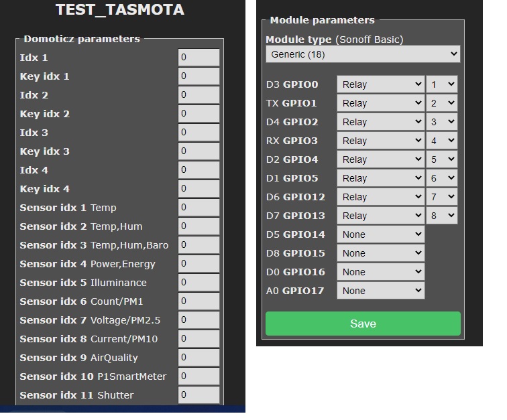Image resolution: width=507 pixels, height=420 pixels.
Task: Click the Idx 3 input field
Action: pos(199,133)
